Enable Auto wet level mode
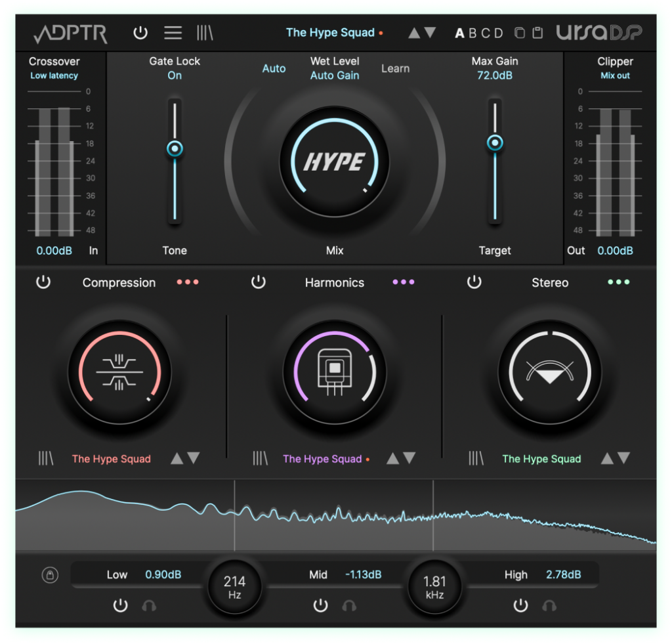 274,69
